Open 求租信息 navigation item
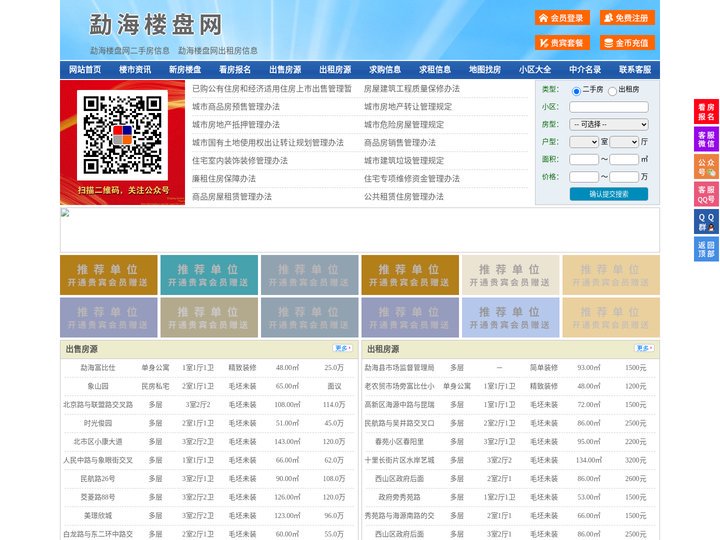Screen dimensions: 720x540 (x=435, y=70)
